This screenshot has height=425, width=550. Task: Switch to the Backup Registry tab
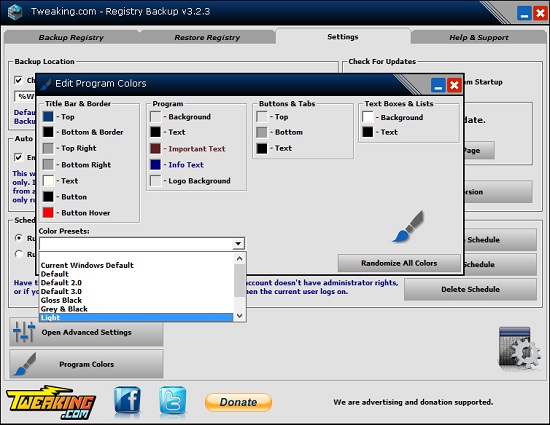[71, 37]
